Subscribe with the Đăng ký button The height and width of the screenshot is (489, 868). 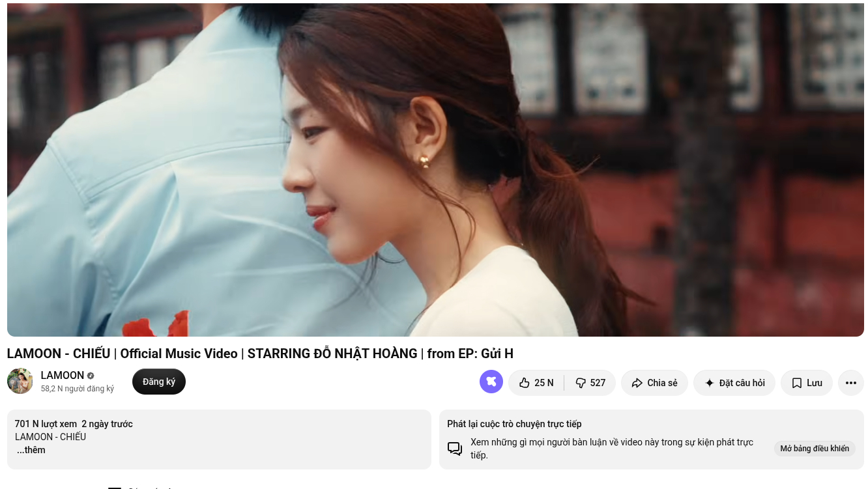(159, 382)
